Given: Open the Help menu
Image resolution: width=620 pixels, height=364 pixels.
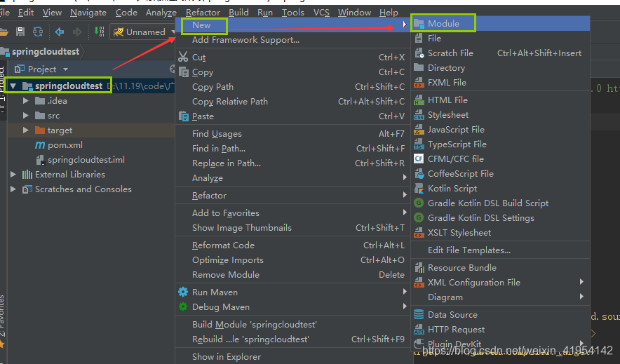Looking at the screenshot, I should (x=389, y=13).
